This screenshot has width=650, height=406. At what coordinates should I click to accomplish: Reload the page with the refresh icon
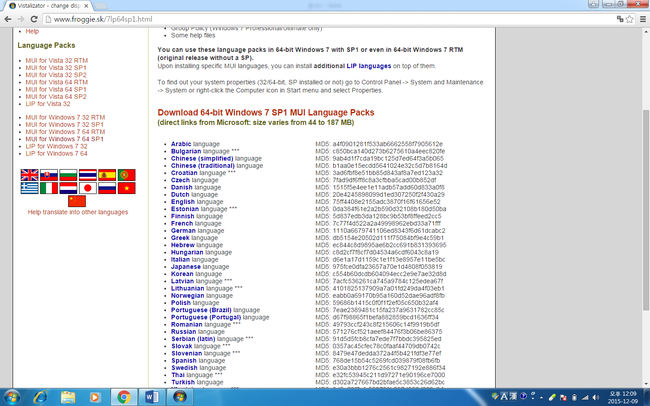(34, 19)
